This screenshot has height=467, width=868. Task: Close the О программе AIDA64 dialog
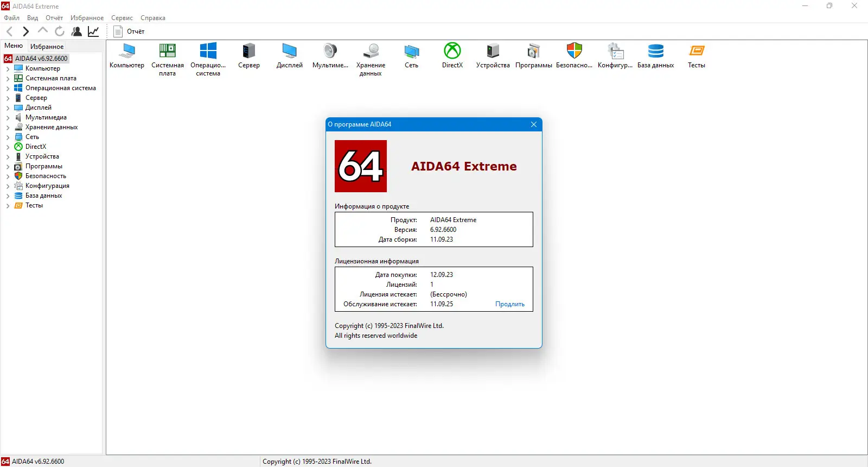pyautogui.click(x=534, y=124)
